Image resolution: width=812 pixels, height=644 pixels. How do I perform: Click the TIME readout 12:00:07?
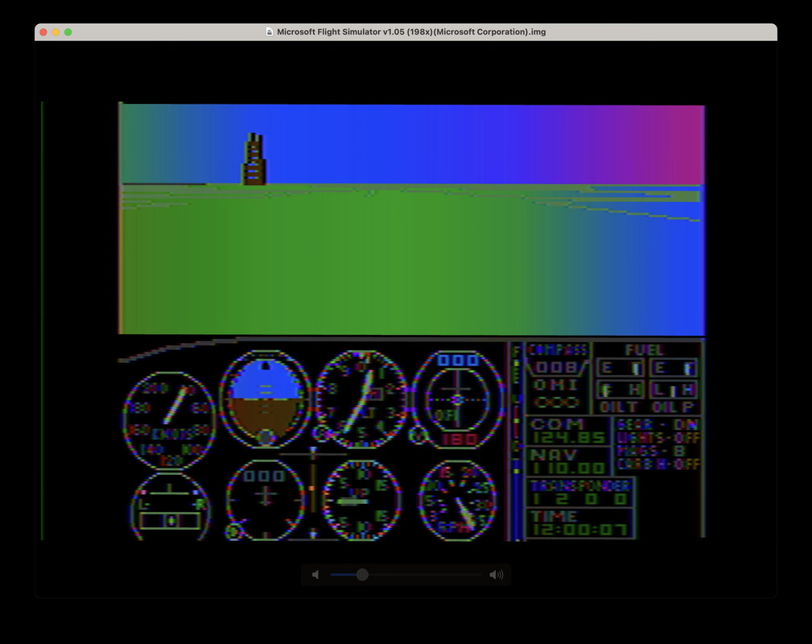[580, 530]
